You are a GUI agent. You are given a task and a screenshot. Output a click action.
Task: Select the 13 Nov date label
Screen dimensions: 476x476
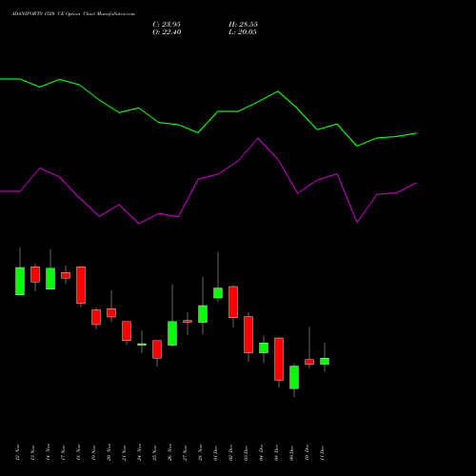[x=32, y=452]
